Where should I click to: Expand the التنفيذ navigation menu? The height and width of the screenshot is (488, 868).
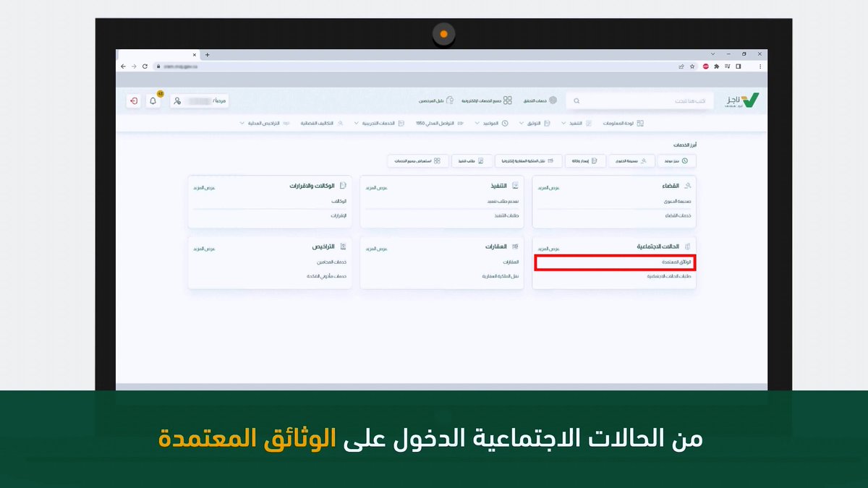click(x=576, y=124)
